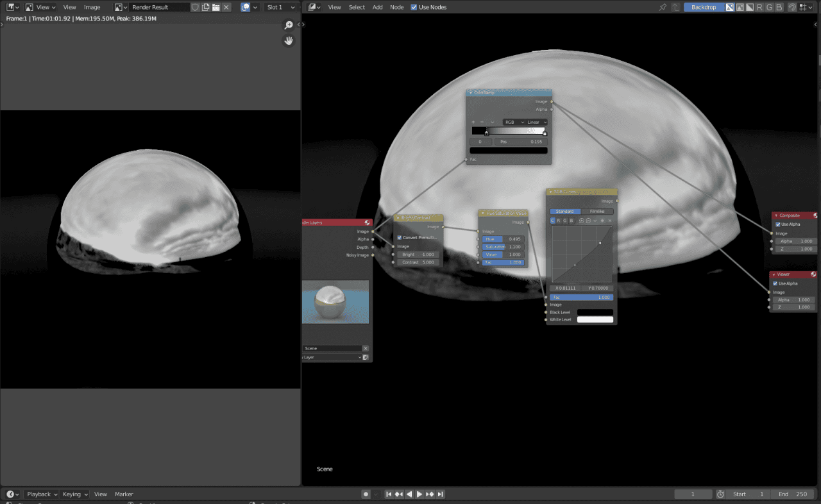Click the black color swatch on ColorRamp

click(509, 150)
